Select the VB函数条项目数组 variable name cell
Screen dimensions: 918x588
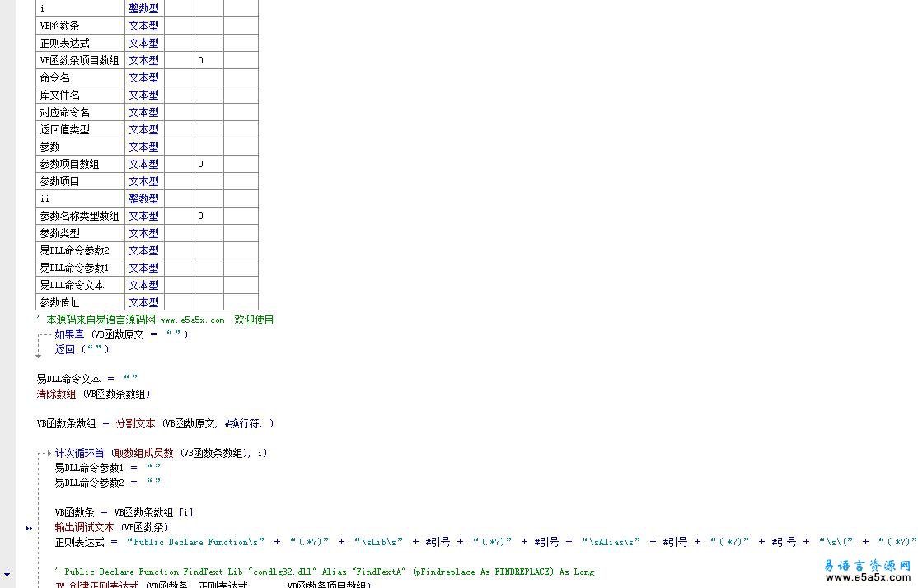point(80,60)
